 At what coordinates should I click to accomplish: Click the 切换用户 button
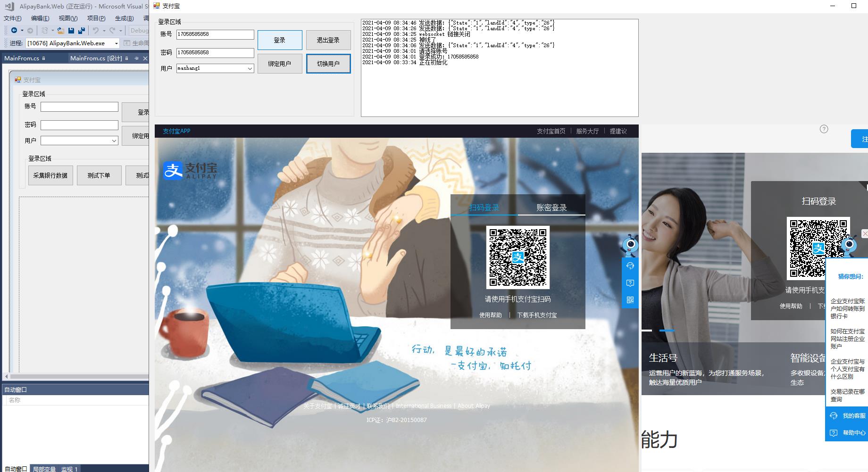pos(328,64)
